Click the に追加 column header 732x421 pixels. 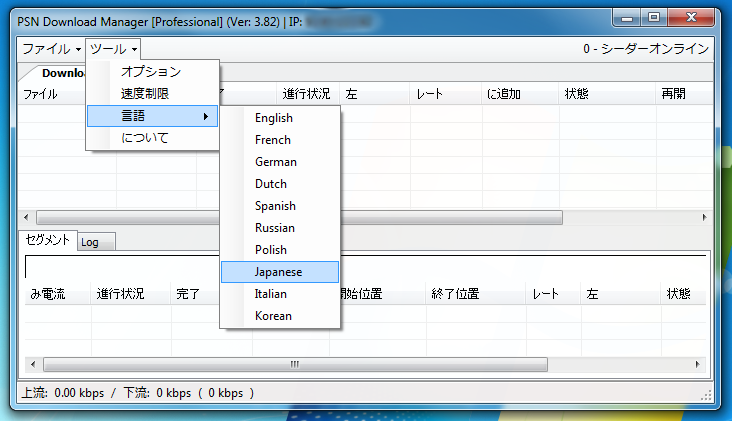click(520, 94)
